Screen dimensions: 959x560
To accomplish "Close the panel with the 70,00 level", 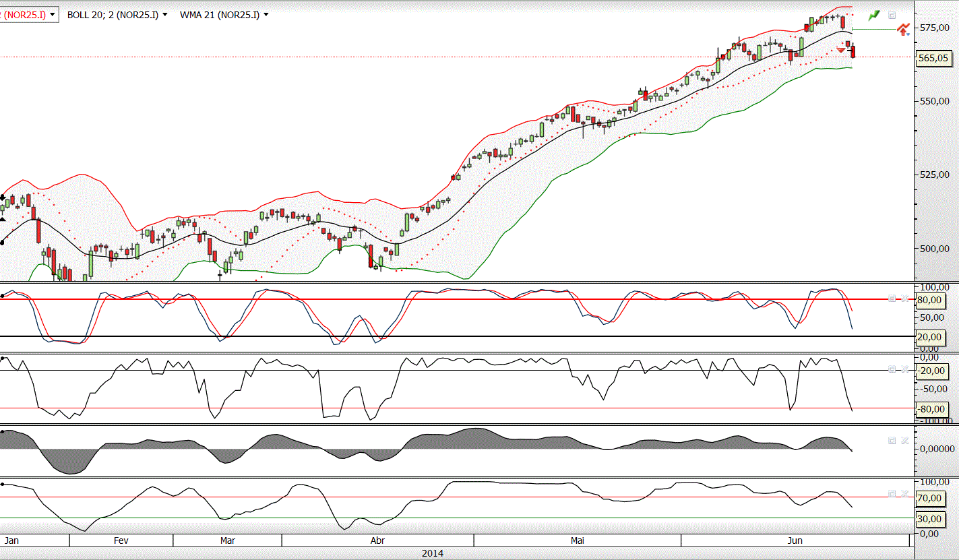I will tap(904, 494).
